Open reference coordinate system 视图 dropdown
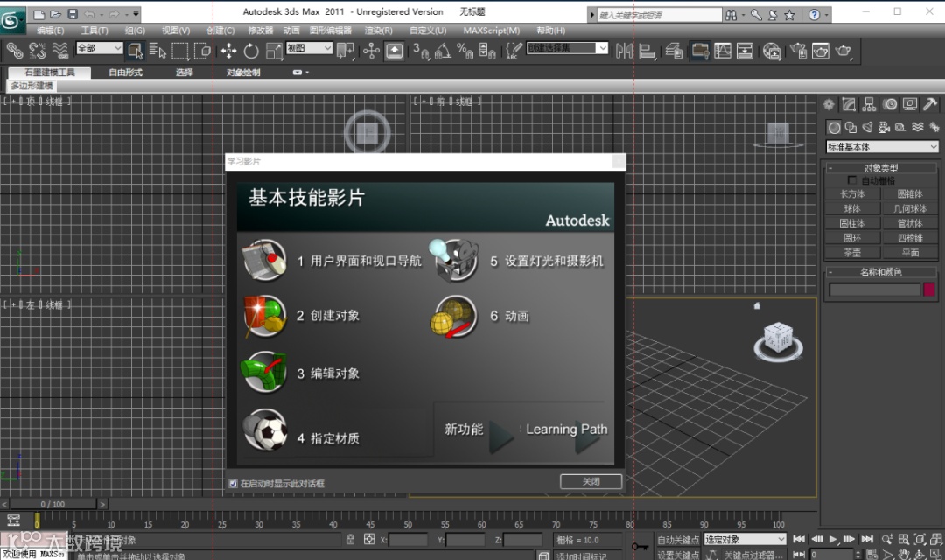Image resolution: width=945 pixels, height=560 pixels. click(309, 48)
